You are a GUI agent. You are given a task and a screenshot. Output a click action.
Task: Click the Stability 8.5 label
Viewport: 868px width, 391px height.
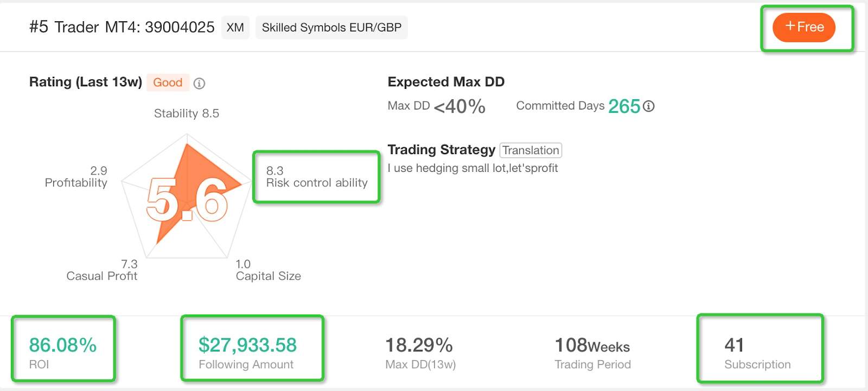coord(187,113)
